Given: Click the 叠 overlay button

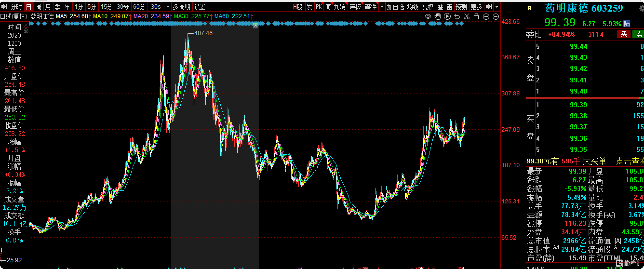Looking at the screenshot, I should [440, 7].
